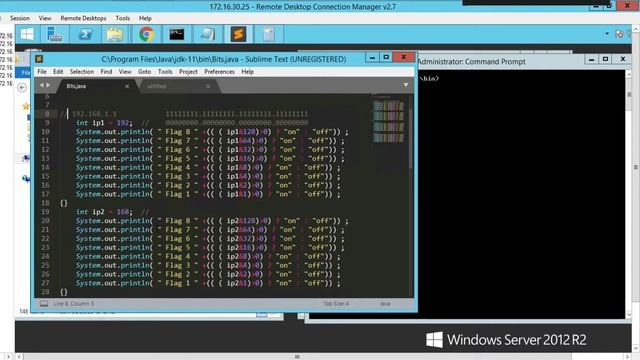Close the untitled tab
This screenshot has width=640, height=360.
point(208,86)
